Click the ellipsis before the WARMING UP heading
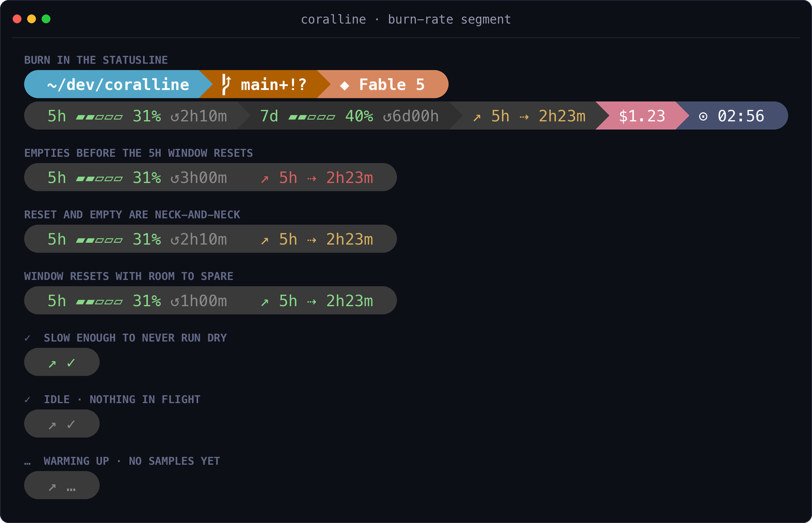 coord(27,463)
